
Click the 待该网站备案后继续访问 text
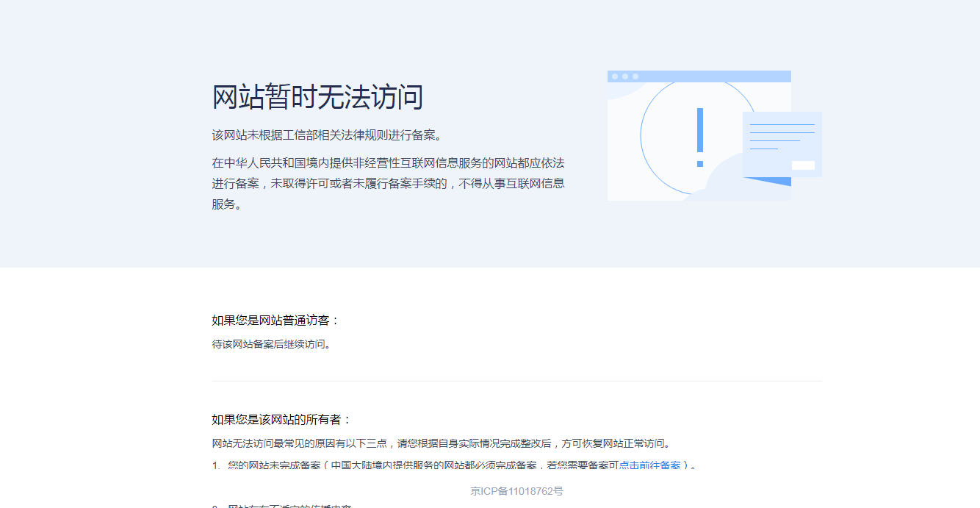[272, 344]
